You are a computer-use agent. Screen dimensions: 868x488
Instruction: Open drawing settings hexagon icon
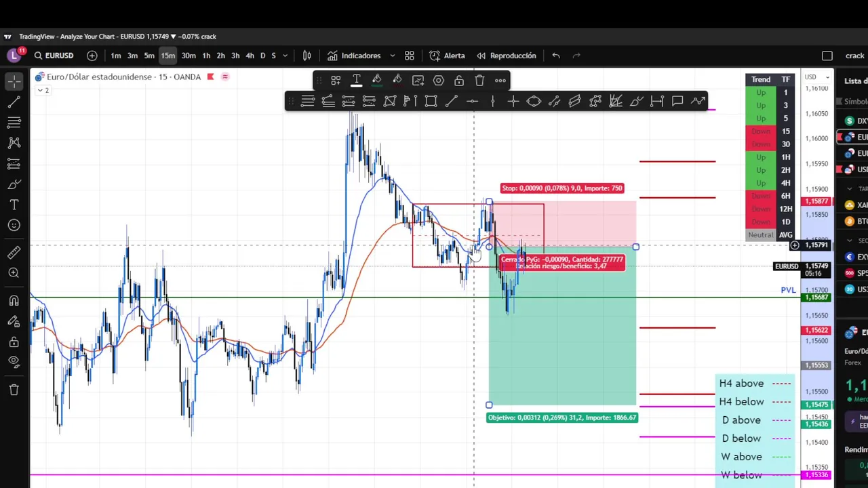[439, 81]
